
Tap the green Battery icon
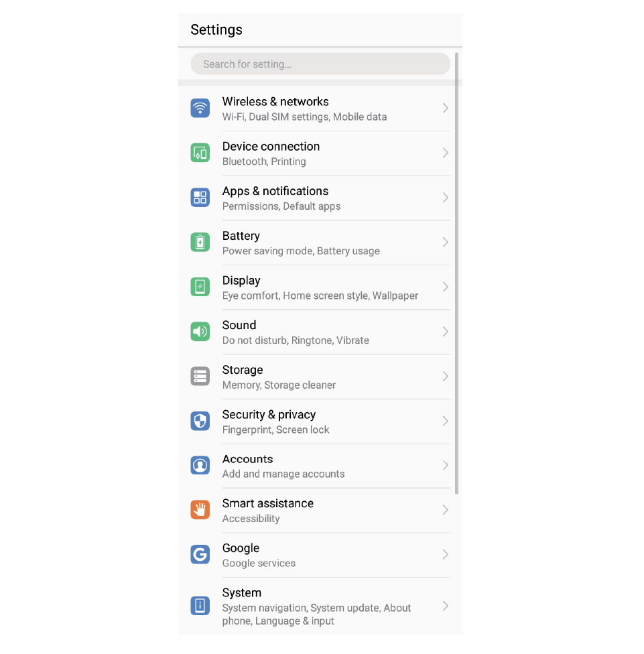pyautogui.click(x=200, y=243)
